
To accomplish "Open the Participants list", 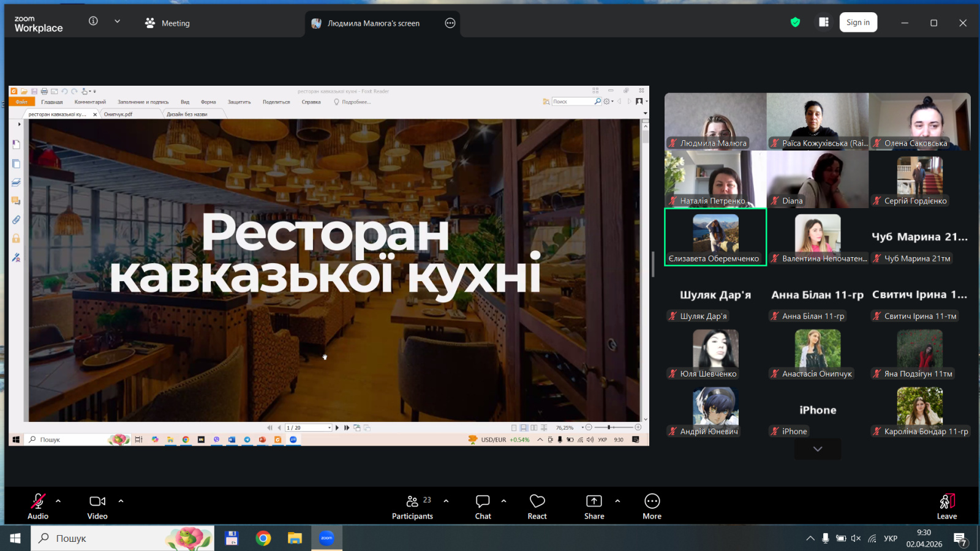I will tap(412, 506).
